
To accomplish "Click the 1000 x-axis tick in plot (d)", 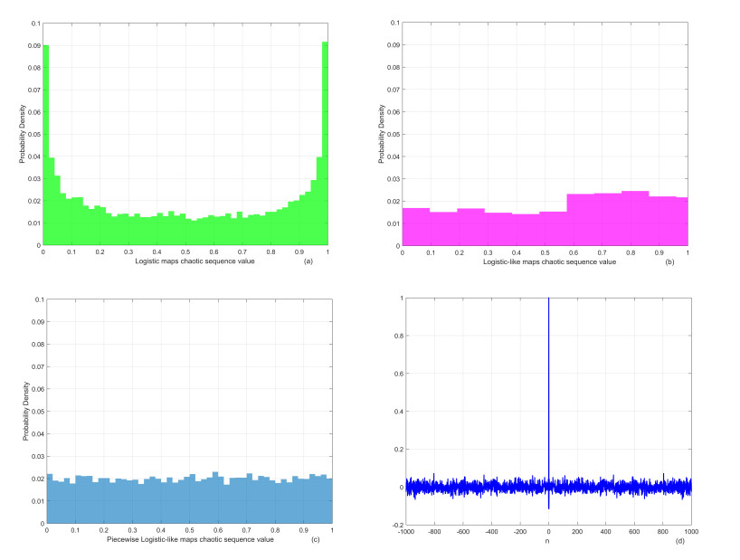I will tap(691, 532).
